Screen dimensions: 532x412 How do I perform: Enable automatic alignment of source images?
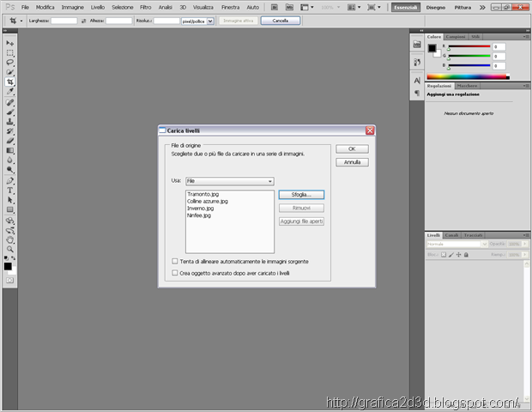coord(174,261)
